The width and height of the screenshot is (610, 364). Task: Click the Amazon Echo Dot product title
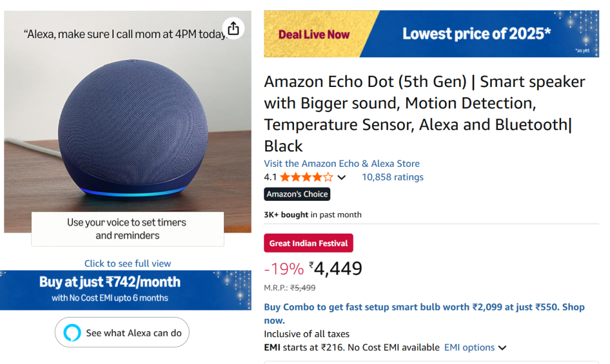424,113
